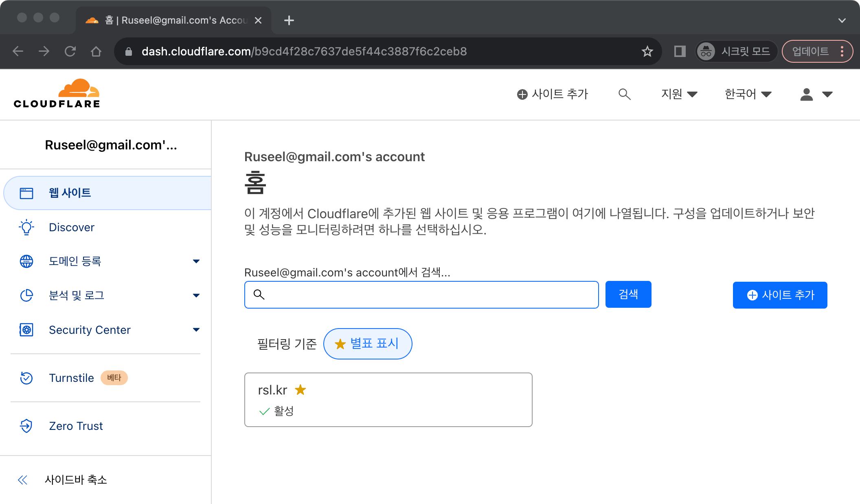Expand the Security Center submenu arrow
Image resolution: width=860 pixels, height=504 pixels.
196,330
